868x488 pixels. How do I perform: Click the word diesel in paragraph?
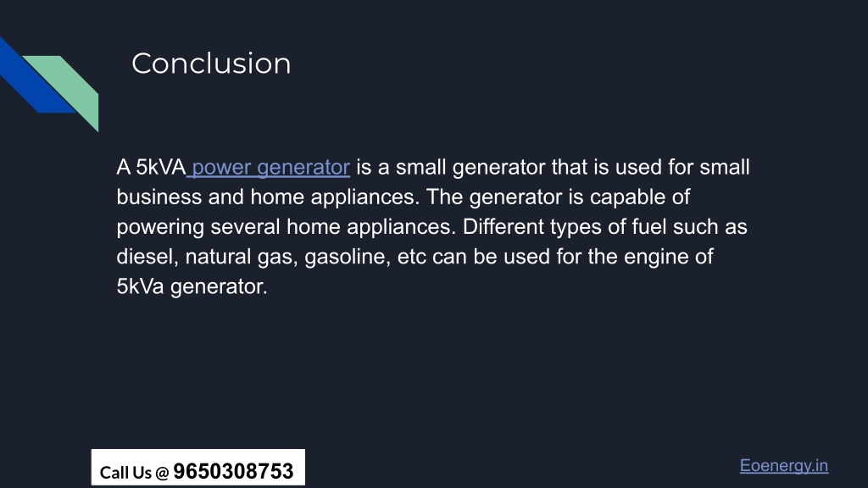[147, 257]
